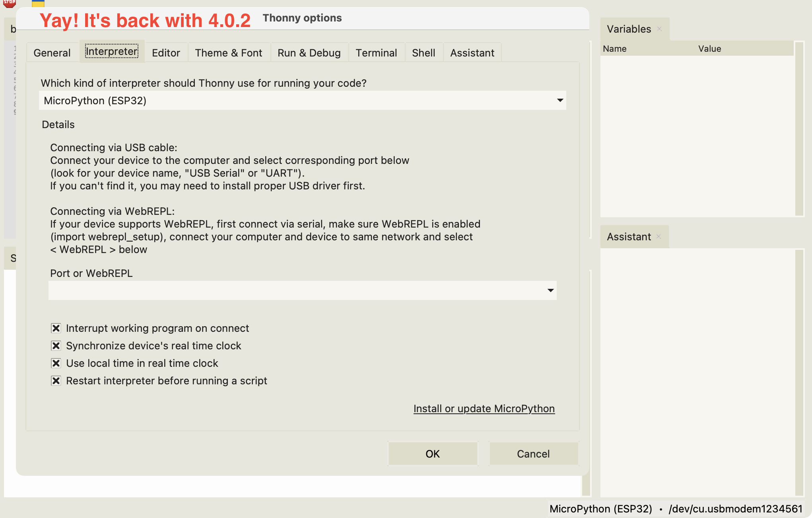Dismiss the dialog via the Cancel button
The width and height of the screenshot is (812, 518).
point(533,454)
